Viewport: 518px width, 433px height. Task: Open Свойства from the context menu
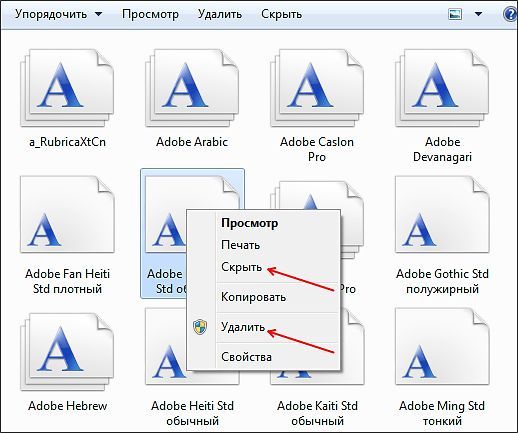coord(246,357)
